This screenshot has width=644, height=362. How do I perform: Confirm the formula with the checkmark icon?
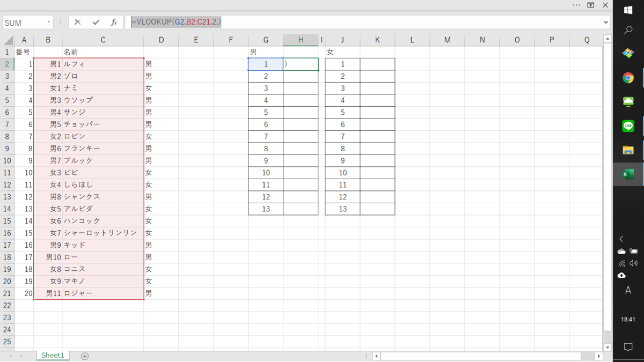point(96,22)
